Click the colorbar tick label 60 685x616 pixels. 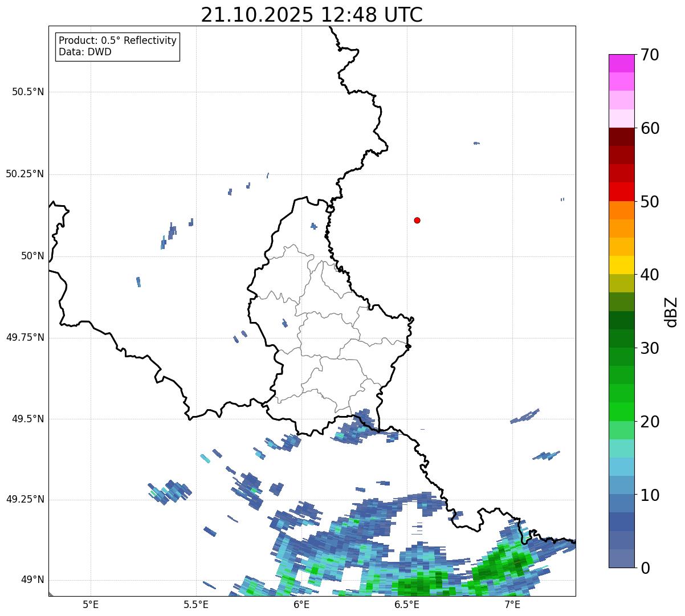click(x=650, y=128)
